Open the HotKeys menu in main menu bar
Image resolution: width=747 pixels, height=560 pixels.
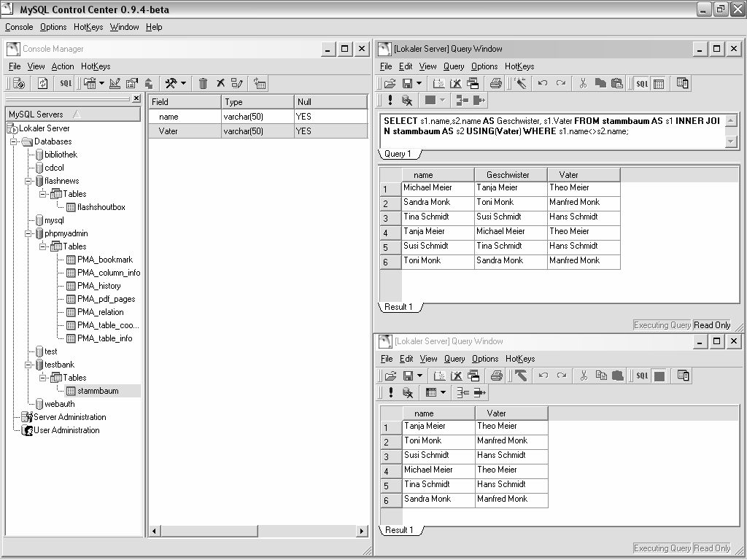click(x=88, y=27)
